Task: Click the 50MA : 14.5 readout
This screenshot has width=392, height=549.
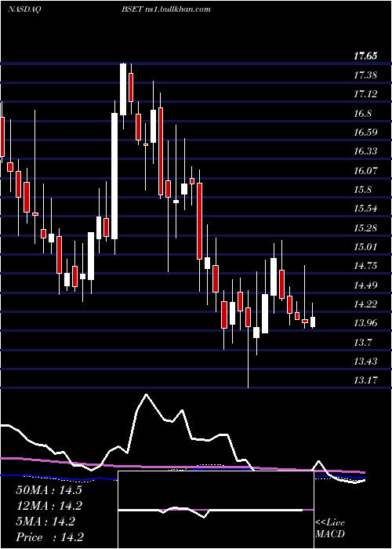Action: (x=49, y=490)
